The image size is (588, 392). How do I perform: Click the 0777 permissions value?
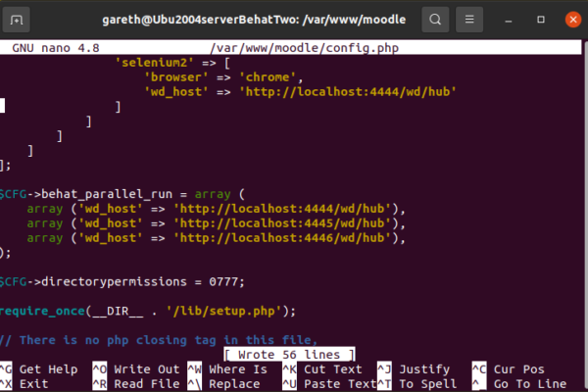[223, 281]
